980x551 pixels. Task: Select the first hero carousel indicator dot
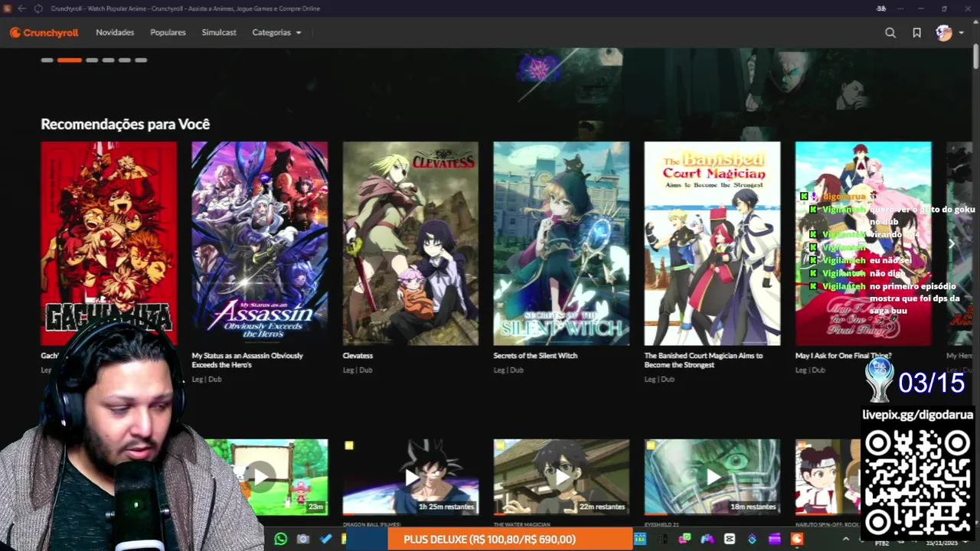(x=47, y=60)
